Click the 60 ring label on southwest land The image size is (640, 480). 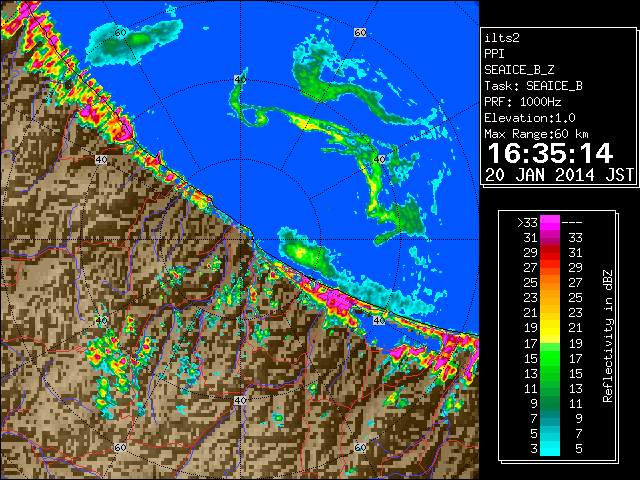(120, 448)
